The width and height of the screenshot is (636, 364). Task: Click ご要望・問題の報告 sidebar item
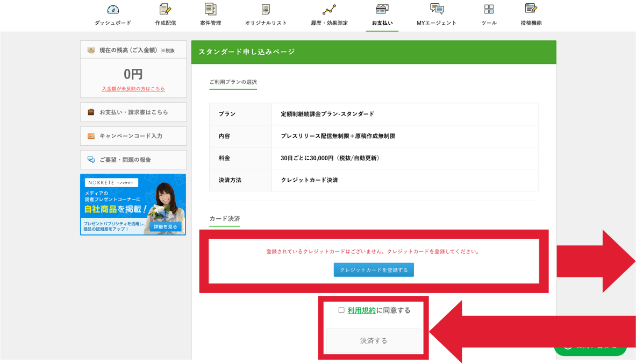pos(133,160)
